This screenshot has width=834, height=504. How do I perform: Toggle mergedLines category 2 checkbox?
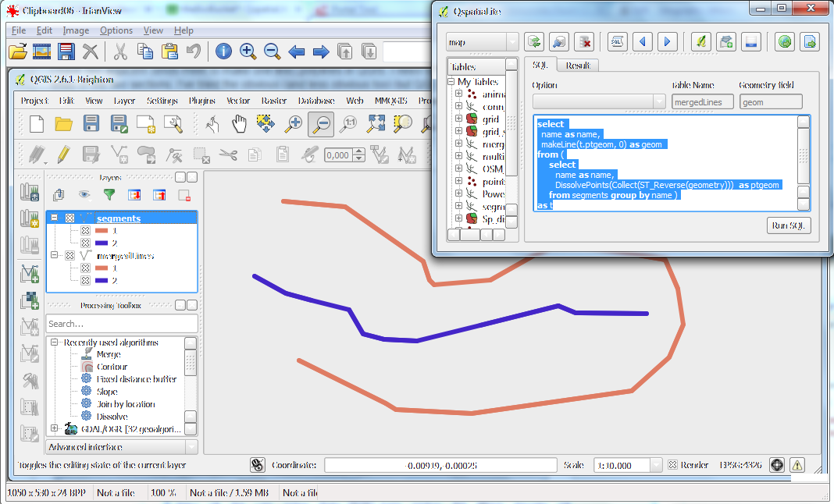click(86, 280)
